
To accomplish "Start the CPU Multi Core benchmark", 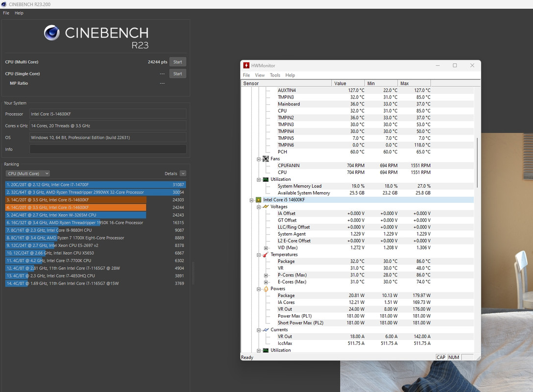I will click(177, 62).
